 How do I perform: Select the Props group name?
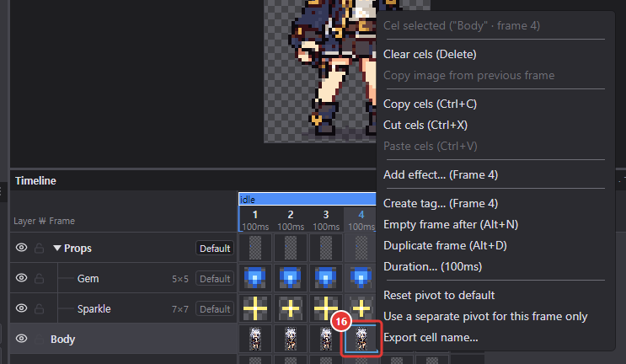click(x=78, y=249)
